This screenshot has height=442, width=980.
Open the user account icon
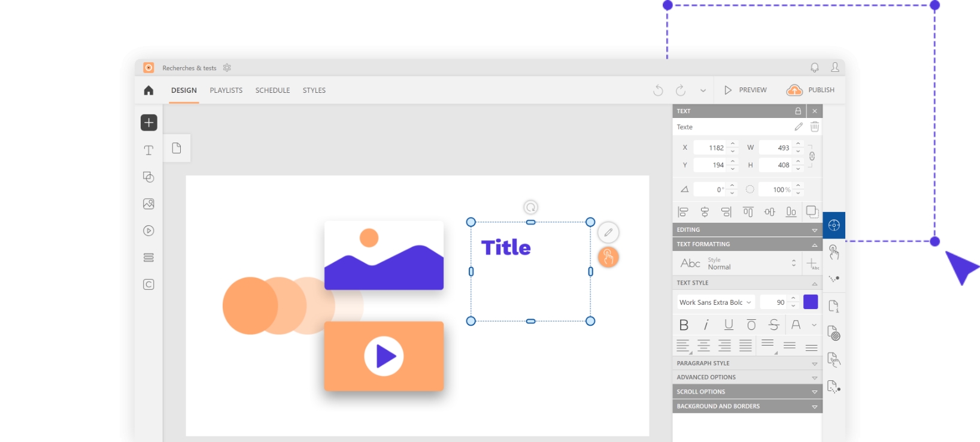835,68
